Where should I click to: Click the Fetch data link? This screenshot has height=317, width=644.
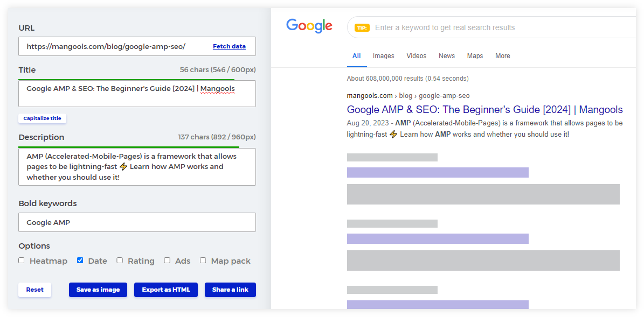(x=229, y=46)
